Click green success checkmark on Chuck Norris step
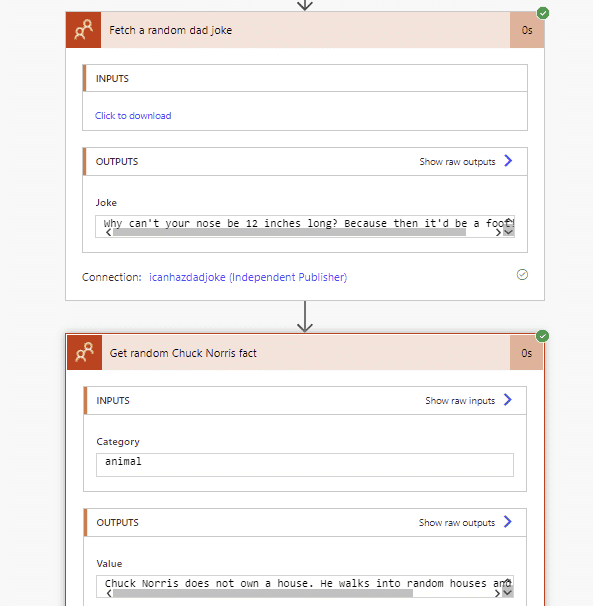Viewport: 593px width, 606px height. pyautogui.click(x=542, y=336)
